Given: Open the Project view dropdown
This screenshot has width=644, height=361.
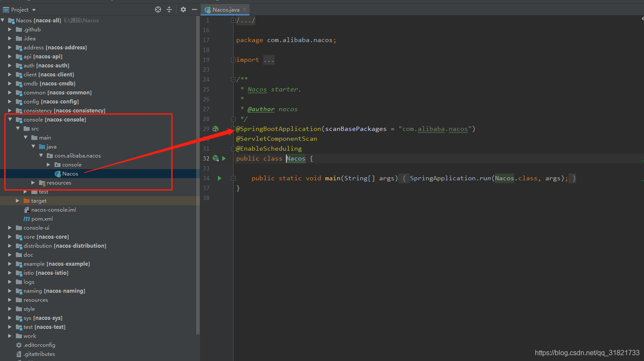Looking at the screenshot, I should tap(34, 10).
